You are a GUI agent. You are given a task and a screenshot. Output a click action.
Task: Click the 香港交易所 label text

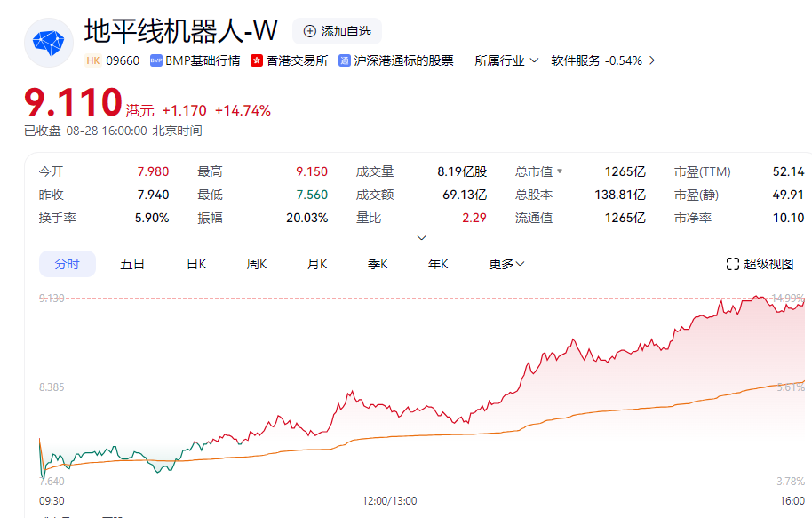coord(298,60)
